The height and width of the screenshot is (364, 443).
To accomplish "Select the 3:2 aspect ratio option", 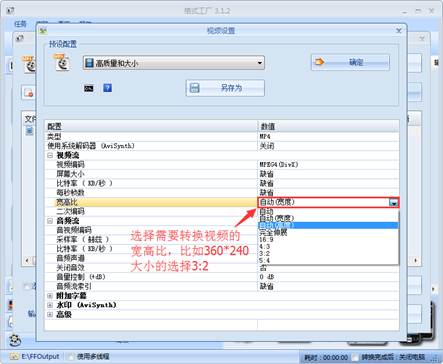I will click(x=328, y=253).
